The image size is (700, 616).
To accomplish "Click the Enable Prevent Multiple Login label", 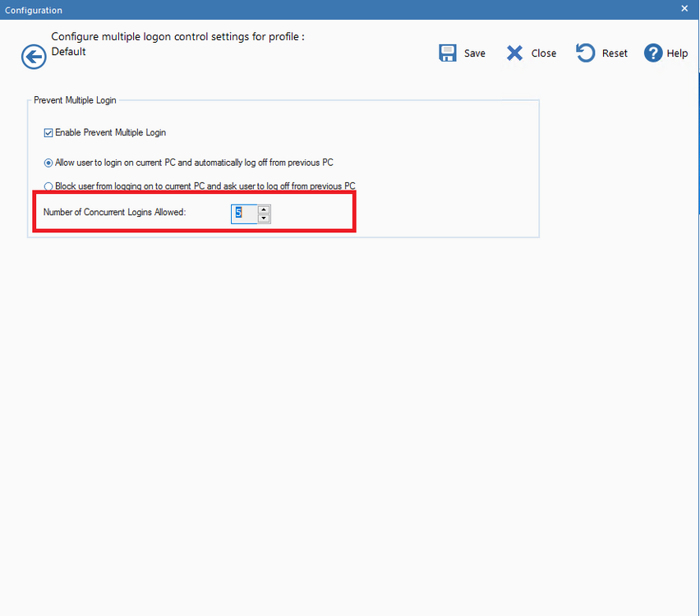I will point(111,132).
